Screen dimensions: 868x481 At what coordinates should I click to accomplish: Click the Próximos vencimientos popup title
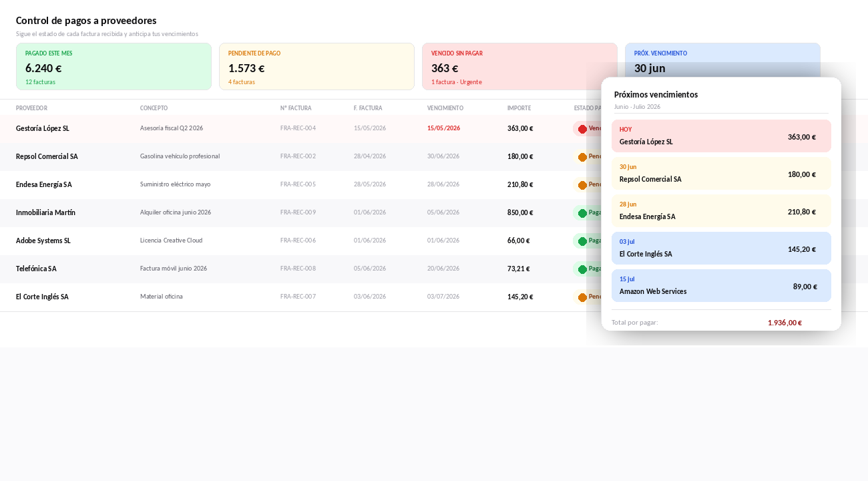(x=656, y=95)
